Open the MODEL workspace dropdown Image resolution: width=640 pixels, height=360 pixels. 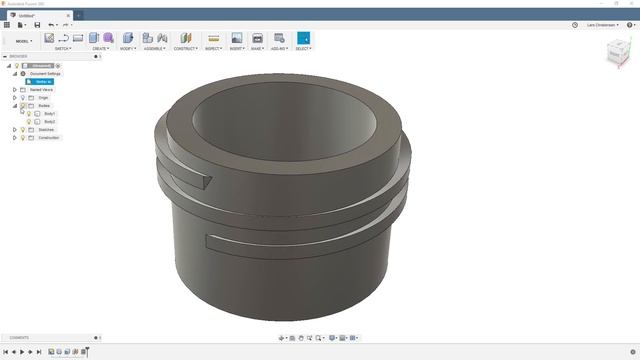click(x=24, y=41)
